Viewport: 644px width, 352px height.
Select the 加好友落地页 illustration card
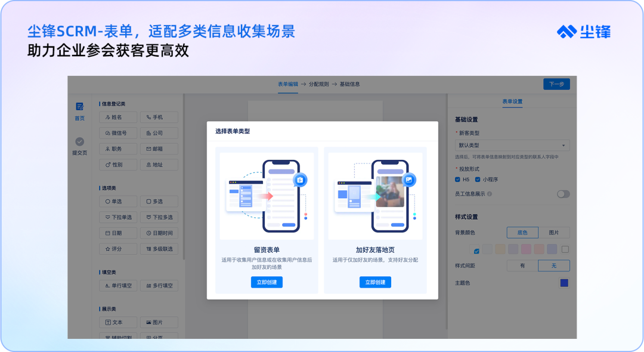[x=375, y=196]
